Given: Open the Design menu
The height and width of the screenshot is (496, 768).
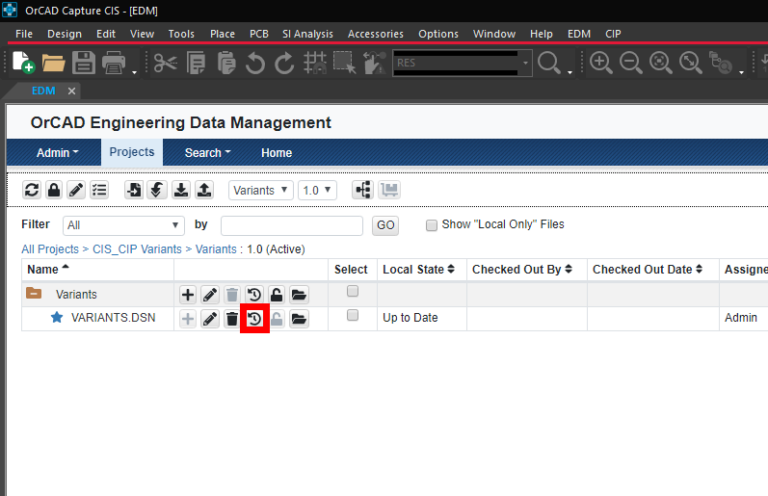Looking at the screenshot, I should pos(65,34).
